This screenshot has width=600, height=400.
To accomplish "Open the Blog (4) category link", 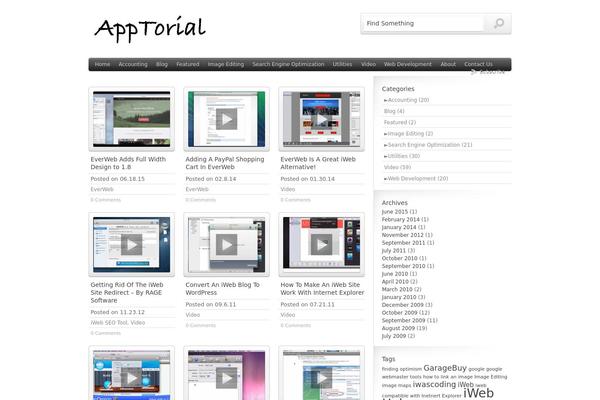I will tap(394, 111).
